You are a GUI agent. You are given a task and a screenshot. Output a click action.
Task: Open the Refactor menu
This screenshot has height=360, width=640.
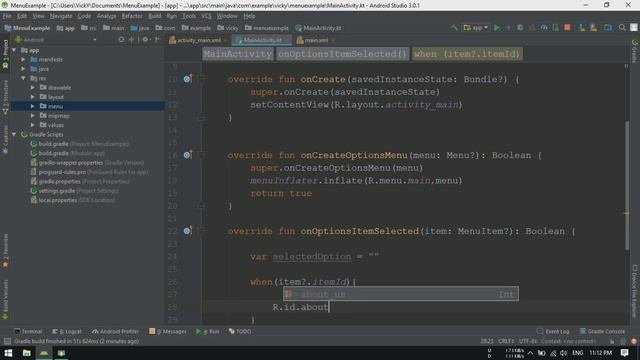pyautogui.click(x=132, y=16)
